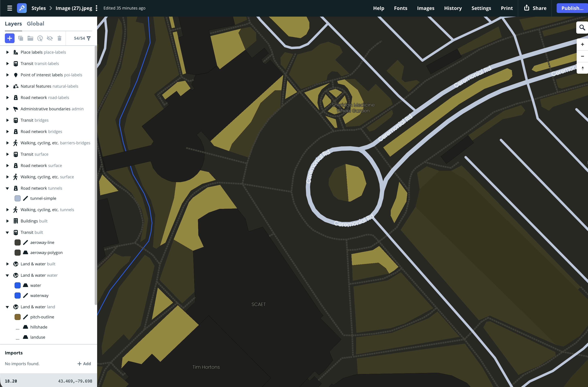This screenshot has width=588, height=387.
Task: Click the zoom level value in the status bar
Action: click(x=11, y=381)
